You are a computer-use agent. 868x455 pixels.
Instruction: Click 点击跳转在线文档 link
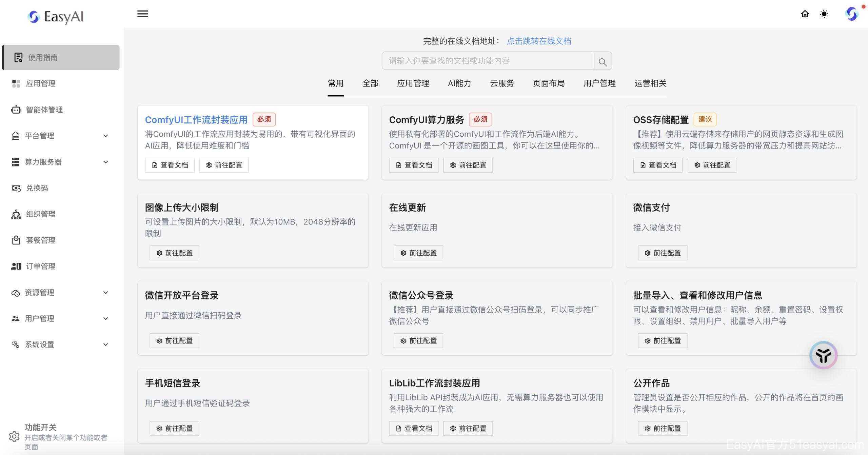tap(539, 41)
